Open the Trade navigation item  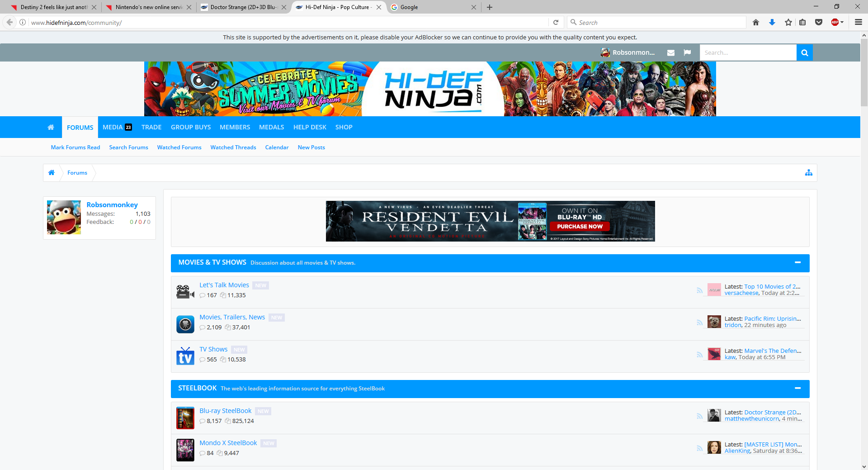coord(151,127)
